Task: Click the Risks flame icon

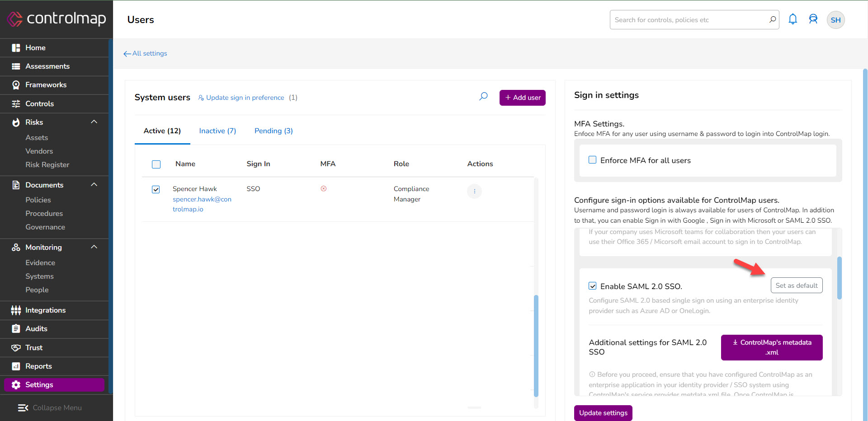Action: [16, 122]
